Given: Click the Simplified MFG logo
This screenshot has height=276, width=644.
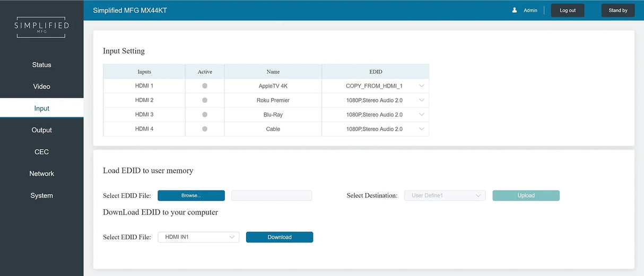Looking at the screenshot, I should 41,28.
